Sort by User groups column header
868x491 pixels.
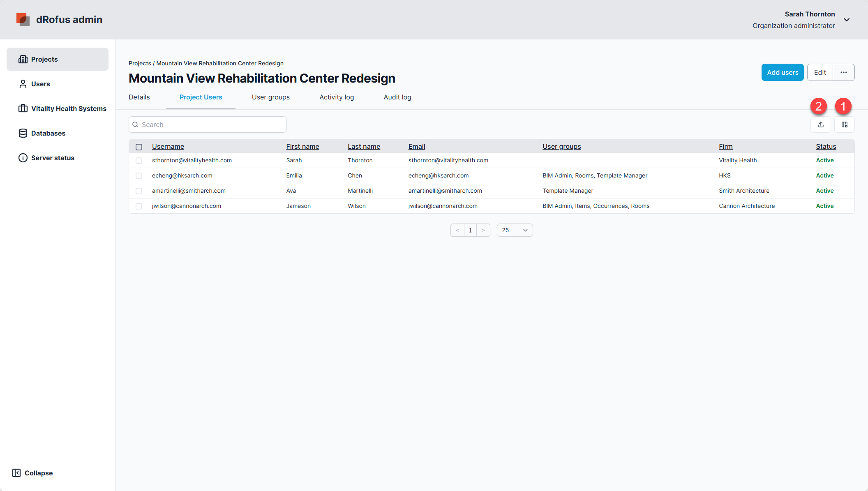coord(562,146)
